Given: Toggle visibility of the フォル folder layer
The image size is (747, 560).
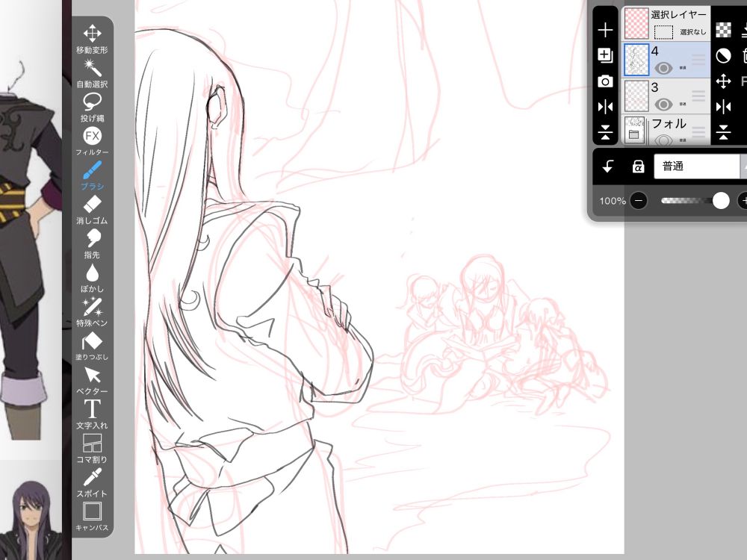Looking at the screenshot, I should point(663,140).
